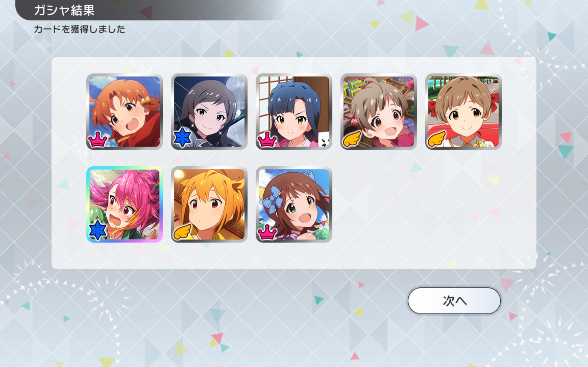The image size is (588, 367).
Task: Click the blue snowflake icon on pink-haired card
Action: click(x=98, y=230)
